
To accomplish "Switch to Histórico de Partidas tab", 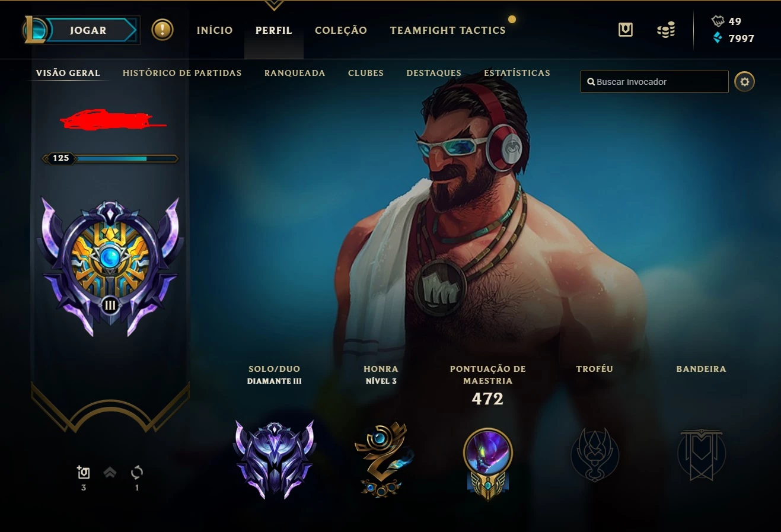I will (x=182, y=73).
